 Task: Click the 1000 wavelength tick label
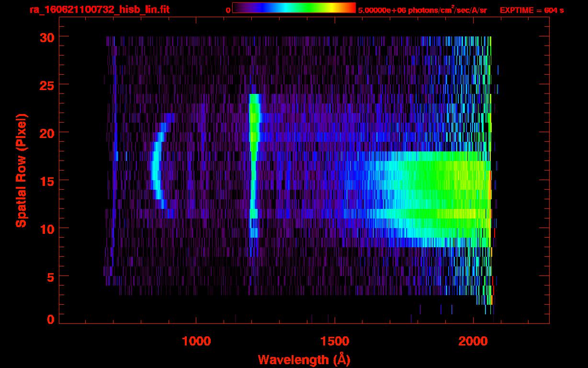[196, 341]
